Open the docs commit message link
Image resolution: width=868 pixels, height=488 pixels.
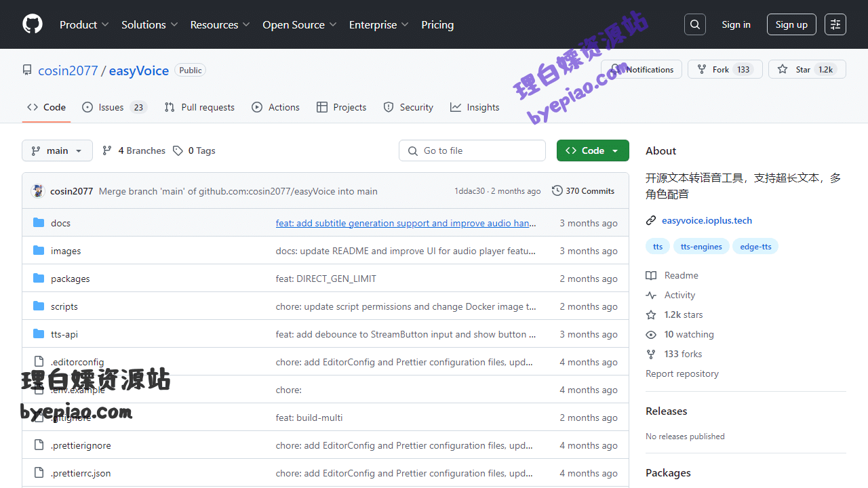(x=406, y=223)
